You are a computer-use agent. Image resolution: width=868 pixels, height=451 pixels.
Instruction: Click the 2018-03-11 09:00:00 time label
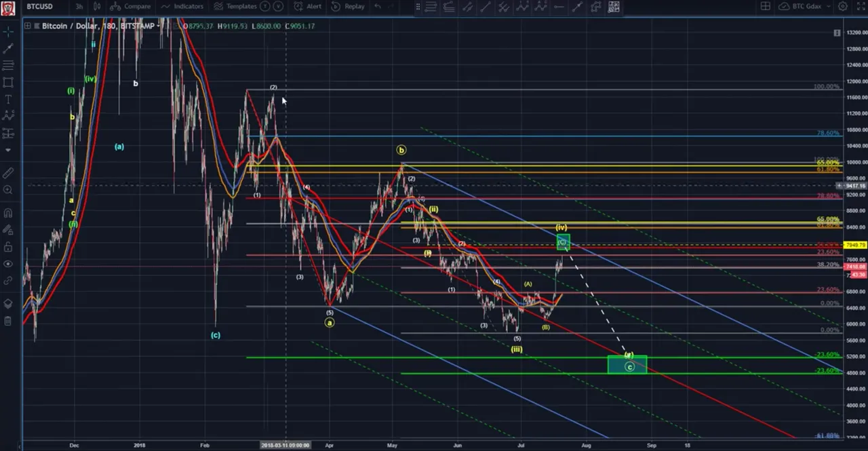tap(285, 445)
